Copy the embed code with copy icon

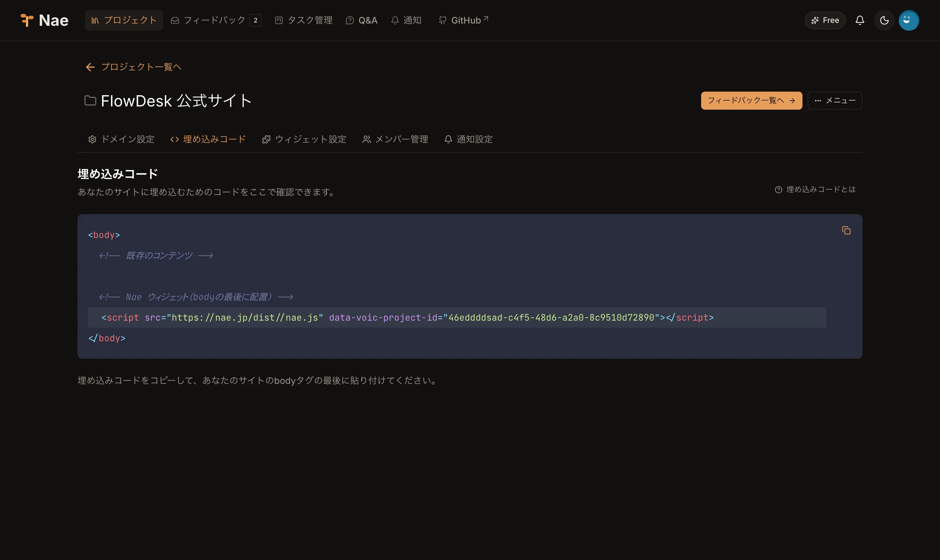(846, 230)
